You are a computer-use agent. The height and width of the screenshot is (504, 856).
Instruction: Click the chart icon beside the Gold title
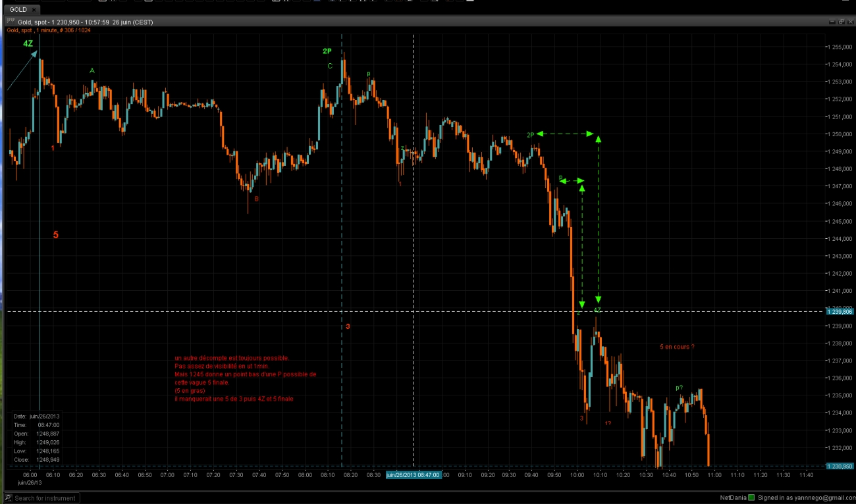pos(11,22)
